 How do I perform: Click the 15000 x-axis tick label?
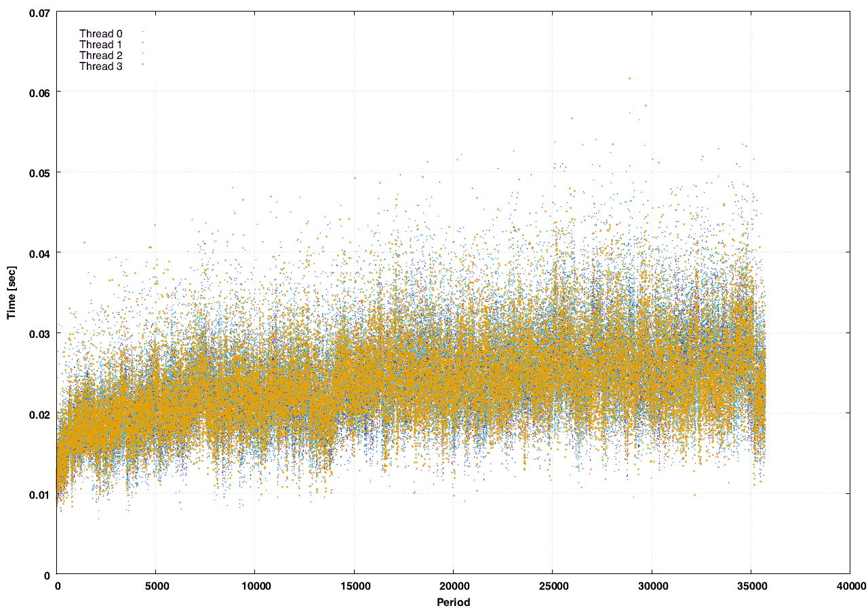[x=354, y=586]
